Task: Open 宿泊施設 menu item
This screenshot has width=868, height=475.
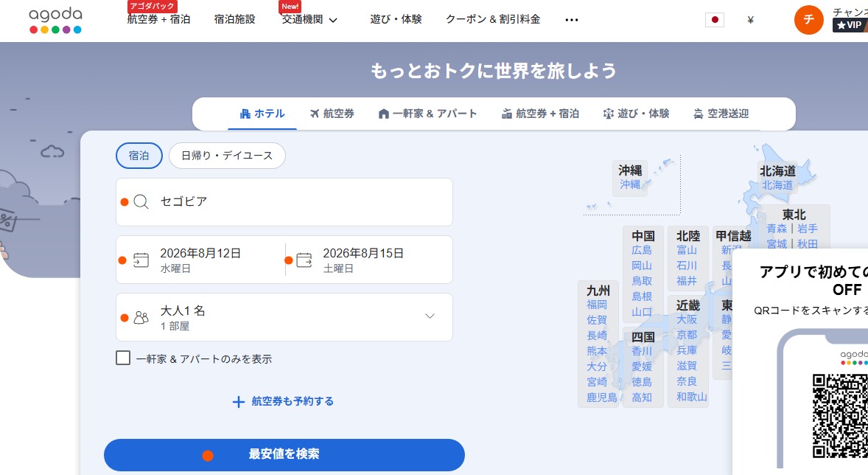Action: (235, 19)
